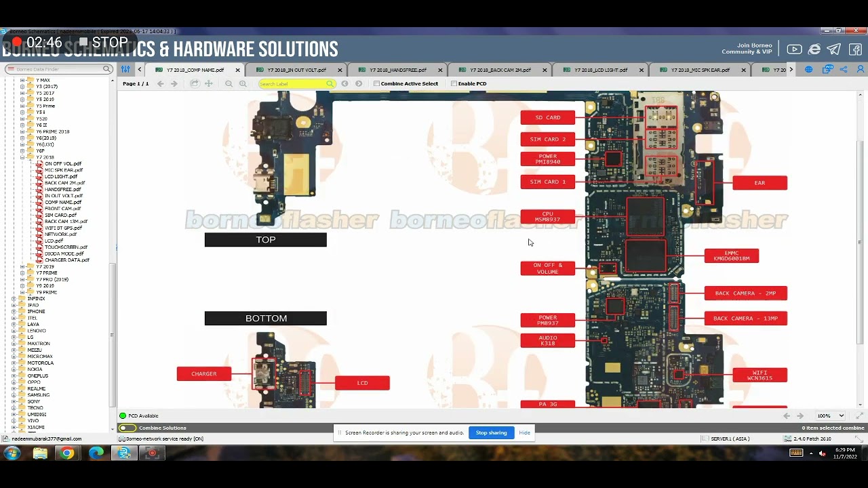This screenshot has width=868, height=488.
Task: Enable the Combine Active Select checkbox
Action: click(x=377, y=83)
